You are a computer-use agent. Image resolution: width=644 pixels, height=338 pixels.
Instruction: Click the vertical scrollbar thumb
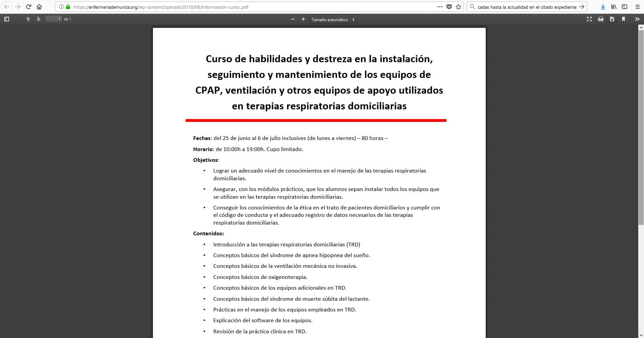(641, 128)
